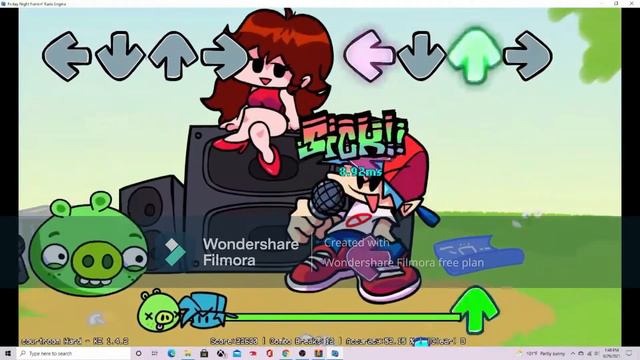Click the opponent's gray up arrow receptor
Screen dimensions: 640x360
click(173, 56)
